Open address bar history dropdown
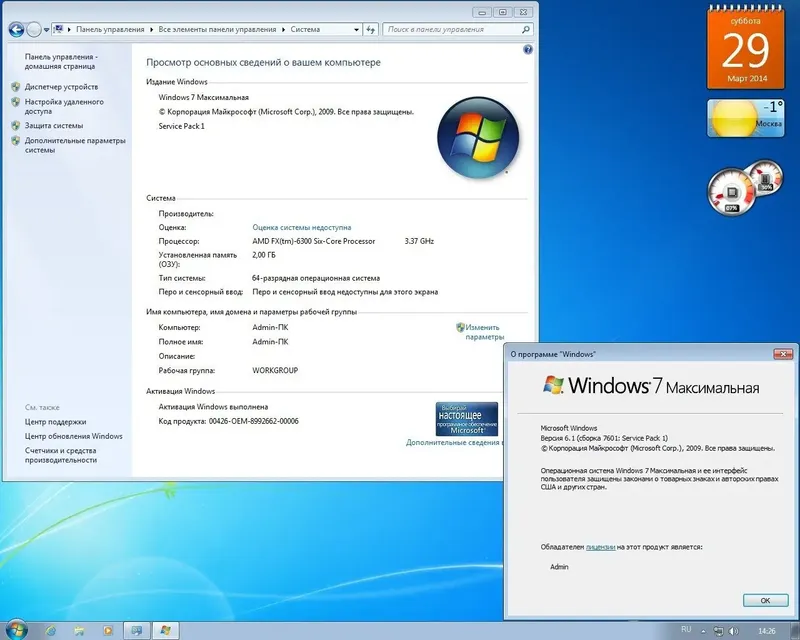This screenshot has height=640, width=800. 357,30
